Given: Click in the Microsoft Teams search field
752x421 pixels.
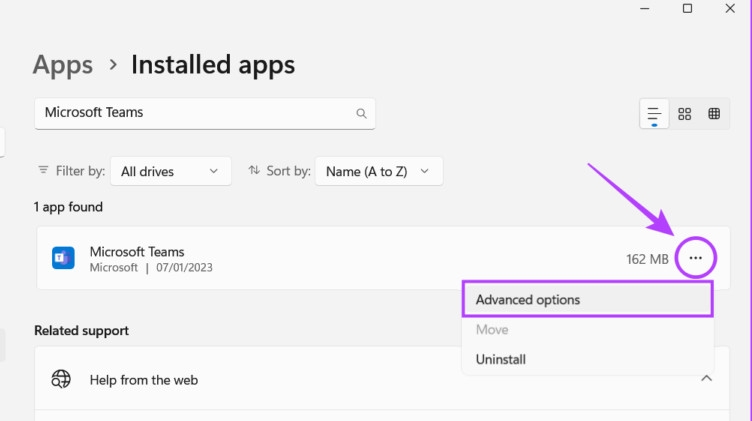Looking at the screenshot, I should click(205, 114).
